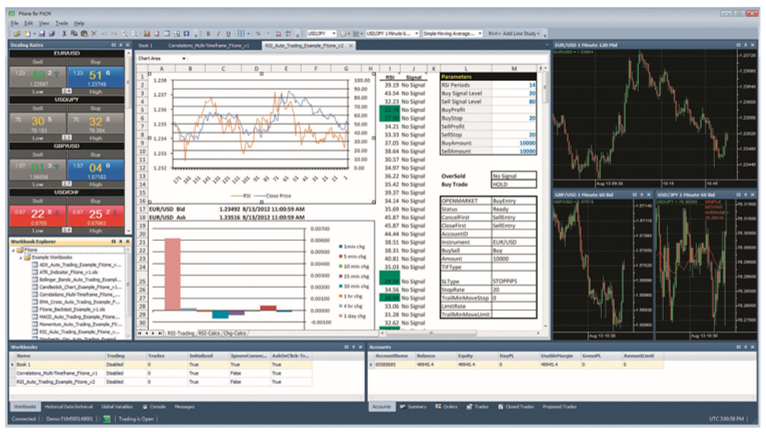This screenshot has height=432, width=766.
Task: Open the instrument USD/JPY dropdown
Action: point(334,34)
